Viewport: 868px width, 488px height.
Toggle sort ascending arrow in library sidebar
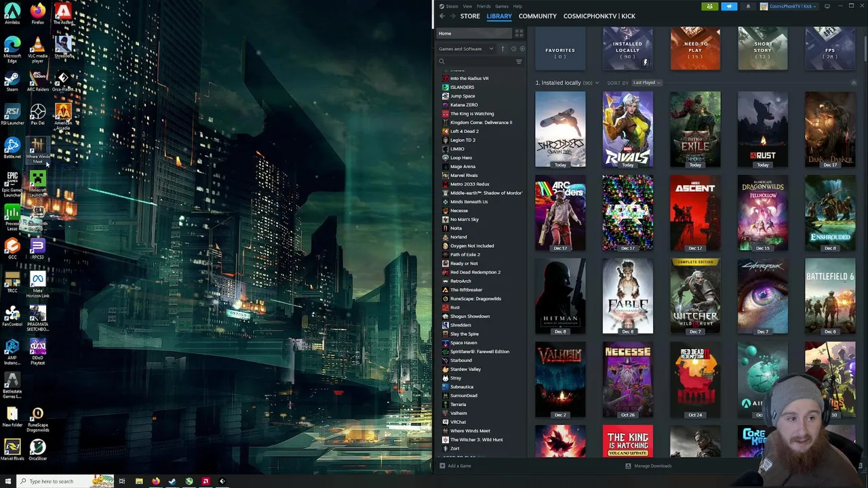pyautogui.click(x=502, y=49)
